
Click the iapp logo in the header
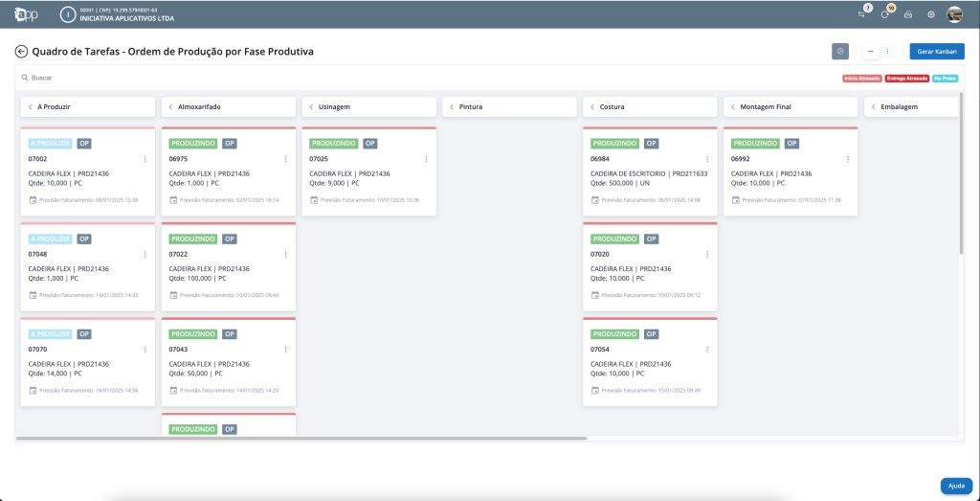click(x=26, y=14)
